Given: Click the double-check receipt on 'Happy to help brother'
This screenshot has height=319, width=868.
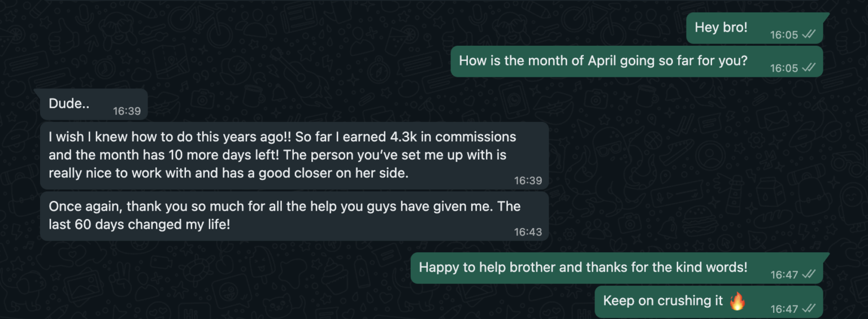Looking at the screenshot, I should [809, 274].
